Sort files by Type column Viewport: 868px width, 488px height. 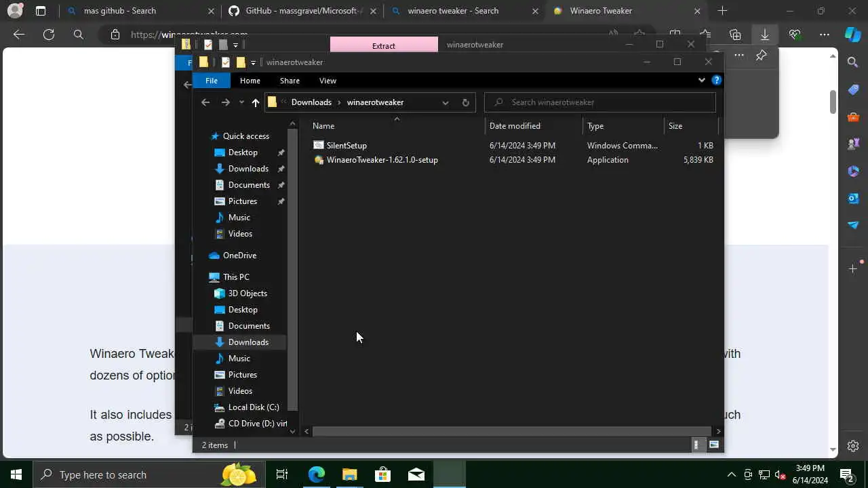(x=623, y=126)
